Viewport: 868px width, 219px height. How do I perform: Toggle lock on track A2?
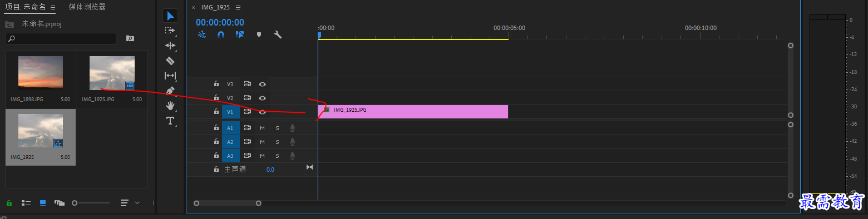tap(216, 142)
